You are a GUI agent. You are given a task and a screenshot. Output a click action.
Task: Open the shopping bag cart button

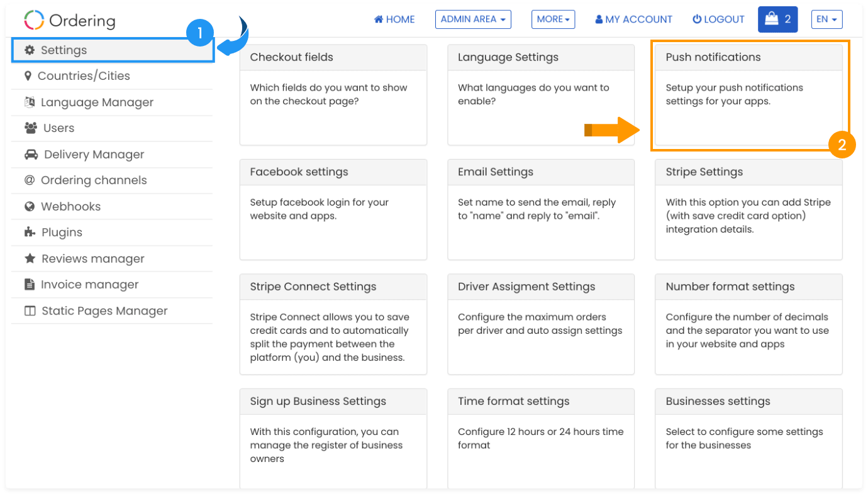[x=778, y=19]
